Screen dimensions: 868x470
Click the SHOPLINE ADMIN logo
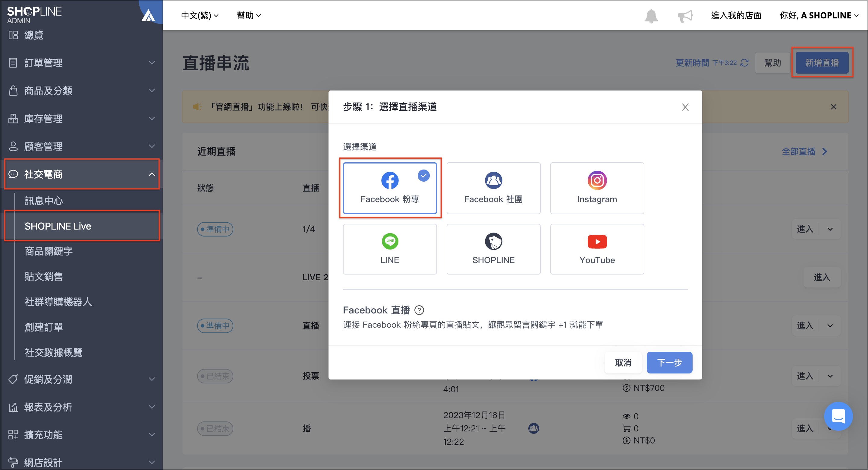pos(34,15)
